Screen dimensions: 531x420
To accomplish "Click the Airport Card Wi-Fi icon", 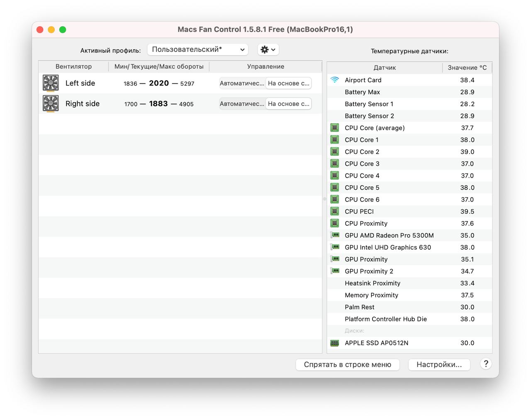I will 335,80.
